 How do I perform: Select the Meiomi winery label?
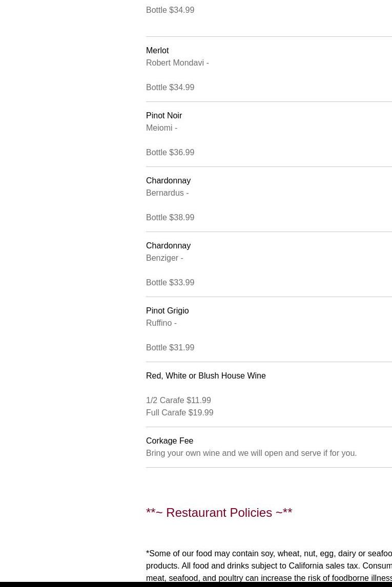162,128
